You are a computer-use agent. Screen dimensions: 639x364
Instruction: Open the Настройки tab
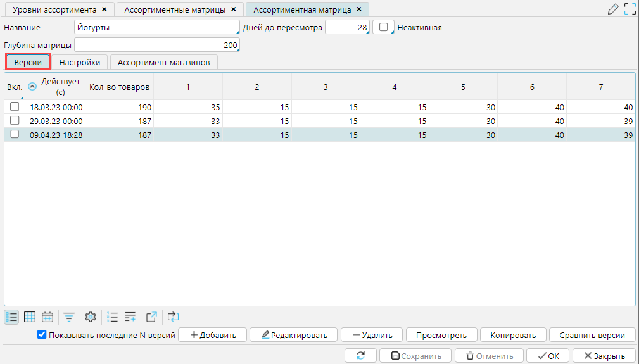(80, 62)
